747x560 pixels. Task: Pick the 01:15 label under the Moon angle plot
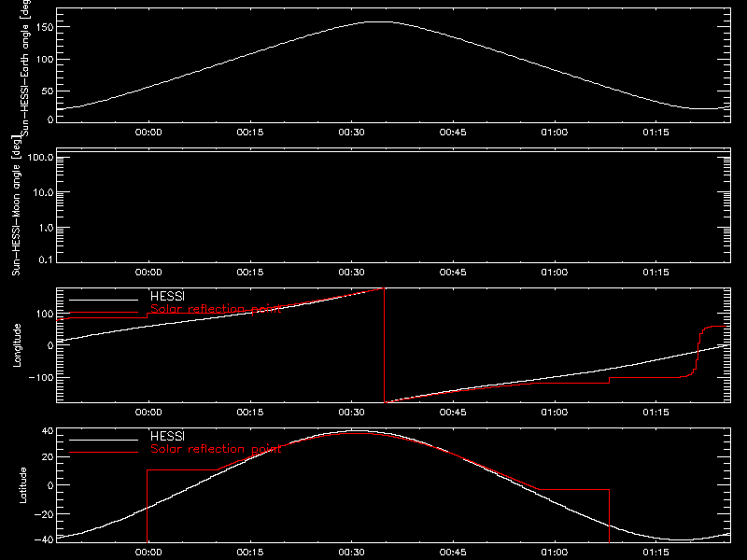(656, 273)
